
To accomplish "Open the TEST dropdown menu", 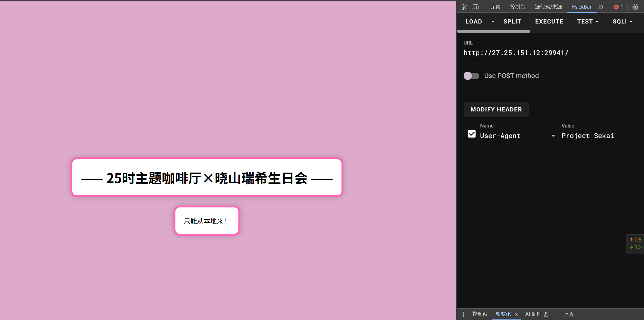I will click(x=588, y=22).
